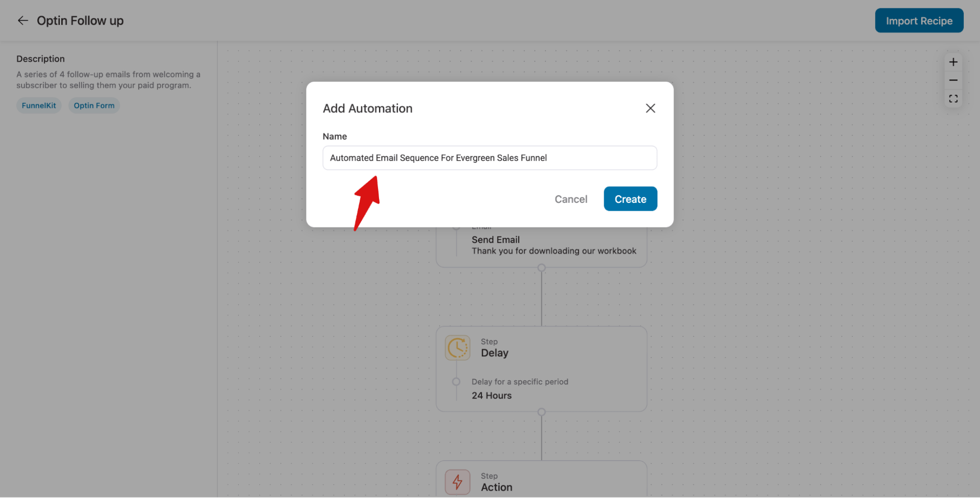Click the Delay for a specific period label
This screenshot has height=498, width=980.
(520, 381)
